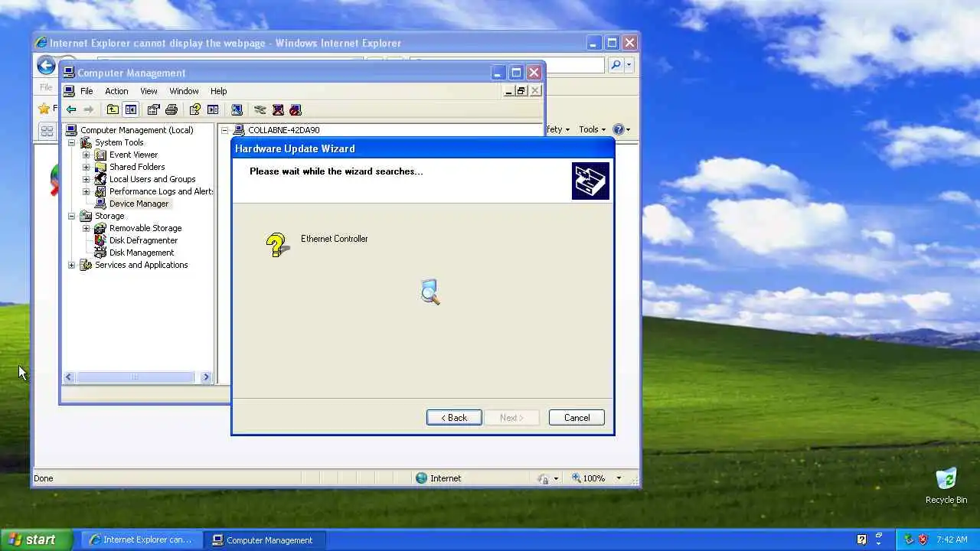
Task: Click the question-mark tray icon in taskbar
Action: (x=861, y=540)
